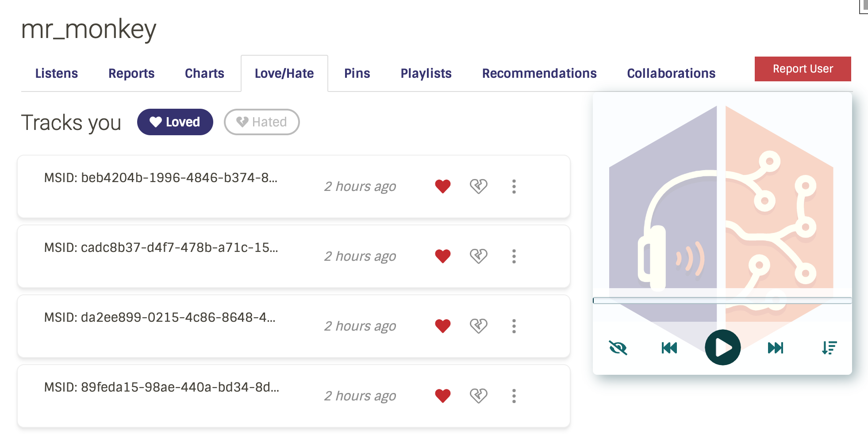Toggle hate icon for MSID beb4204b track
This screenshot has height=434, width=868.
coord(478,187)
